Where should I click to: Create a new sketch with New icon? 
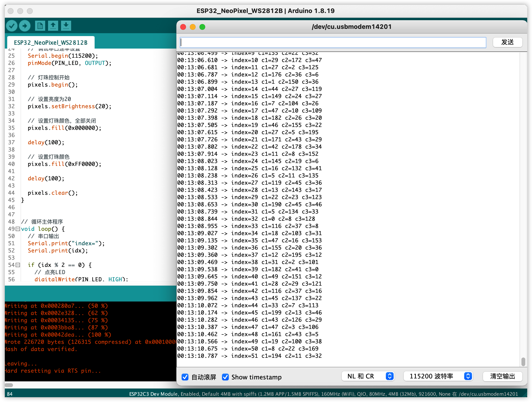40,26
